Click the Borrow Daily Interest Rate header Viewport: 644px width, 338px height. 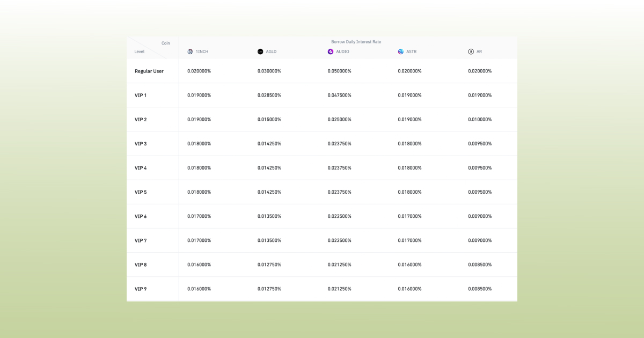point(356,41)
